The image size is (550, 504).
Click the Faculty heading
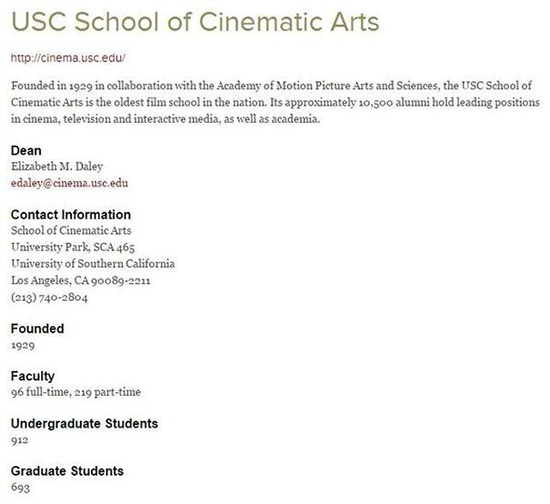tap(33, 376)
